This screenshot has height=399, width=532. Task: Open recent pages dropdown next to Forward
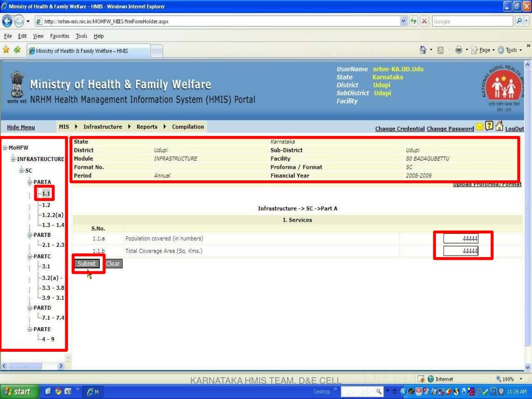[x=28, y=21]
